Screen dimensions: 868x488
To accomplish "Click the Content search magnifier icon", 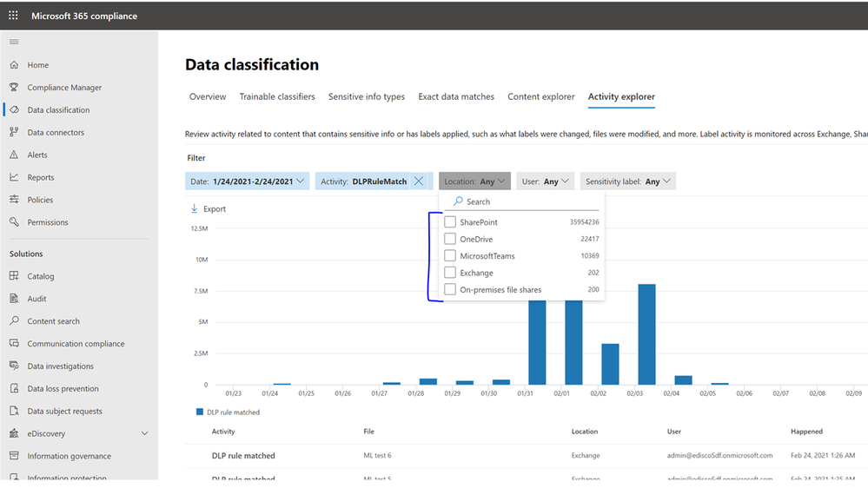I will (15, 320).
